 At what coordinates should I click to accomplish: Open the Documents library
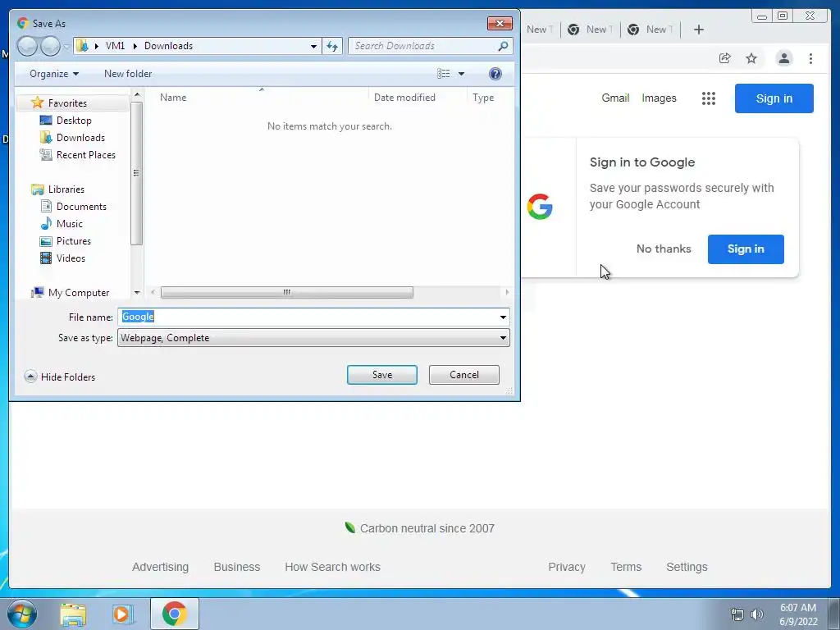[x=81, y=206]
